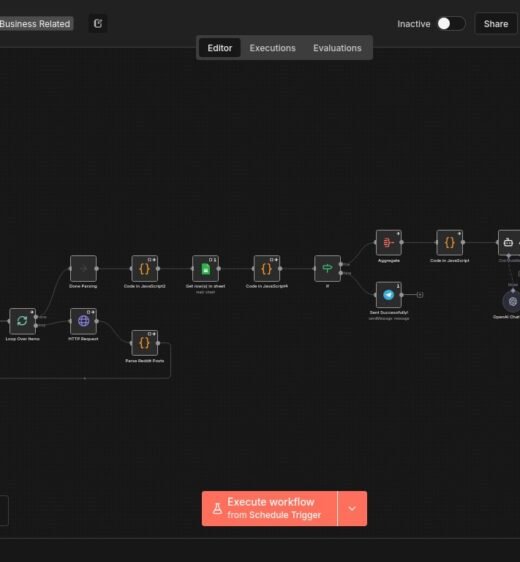
Task: Click the Share button
Action: (x=496, y=24)
